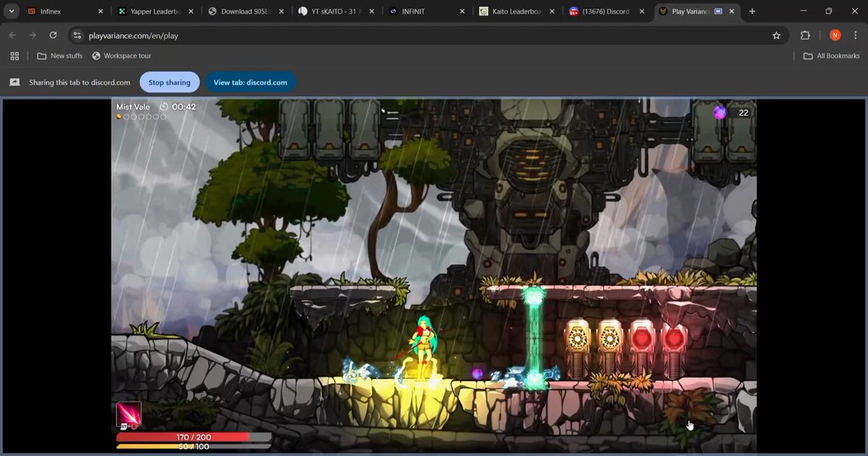Screen dimensions: 868x456
Task: Close the Kaito Leaderboard tab
Action: tap(552, 11)
